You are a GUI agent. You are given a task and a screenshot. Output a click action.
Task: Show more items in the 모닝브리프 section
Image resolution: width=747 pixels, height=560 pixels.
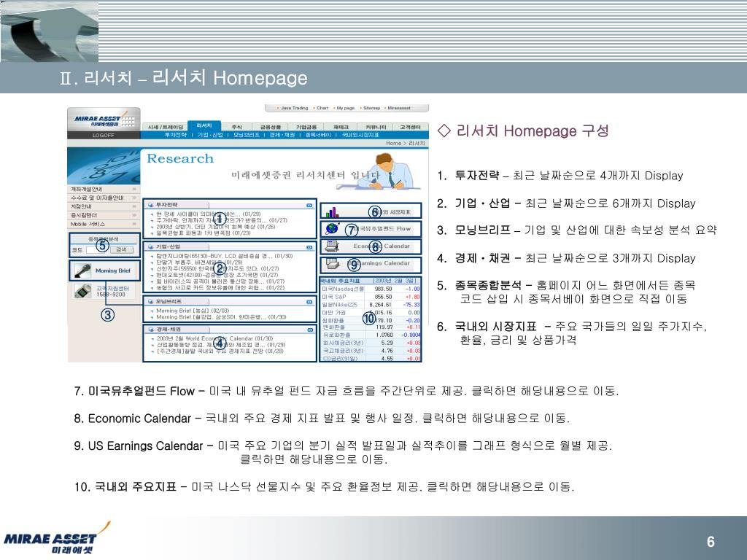(x=309, y=302)
